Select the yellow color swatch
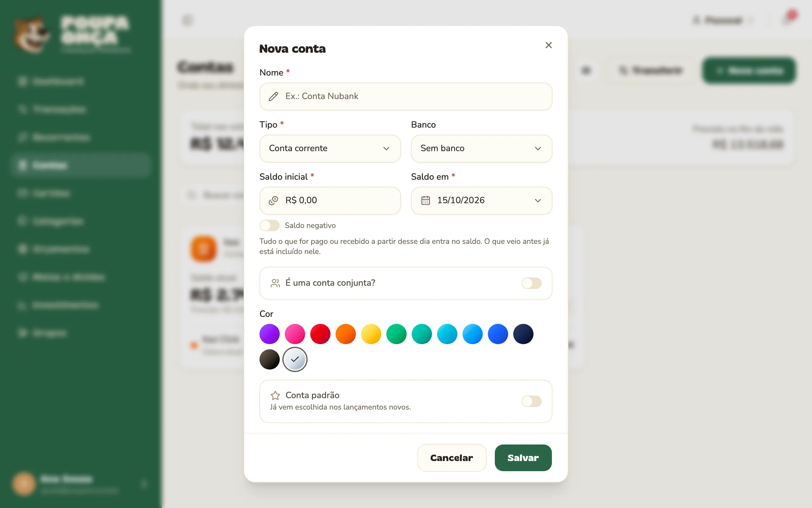Viewport: 812px width, 508px height. pos(371,334)
